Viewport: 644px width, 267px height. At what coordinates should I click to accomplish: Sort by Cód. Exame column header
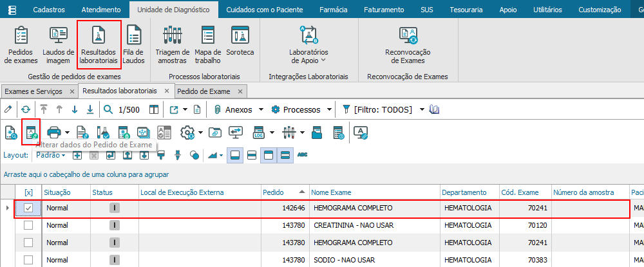pos(525,192)
